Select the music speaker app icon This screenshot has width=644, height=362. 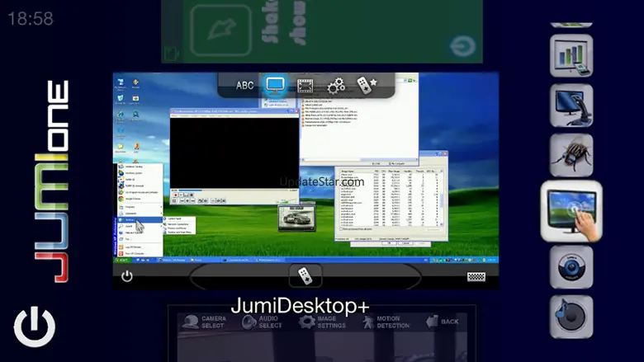tap(571, 317)
